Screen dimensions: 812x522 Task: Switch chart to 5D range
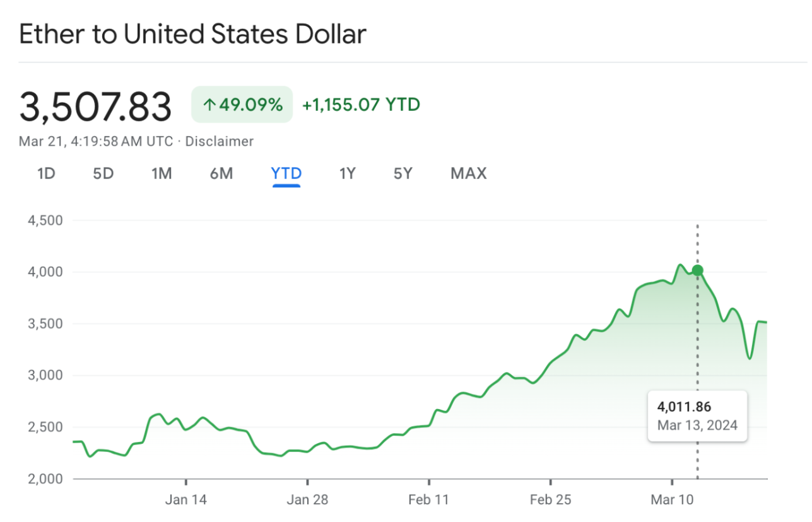[103, 173]
